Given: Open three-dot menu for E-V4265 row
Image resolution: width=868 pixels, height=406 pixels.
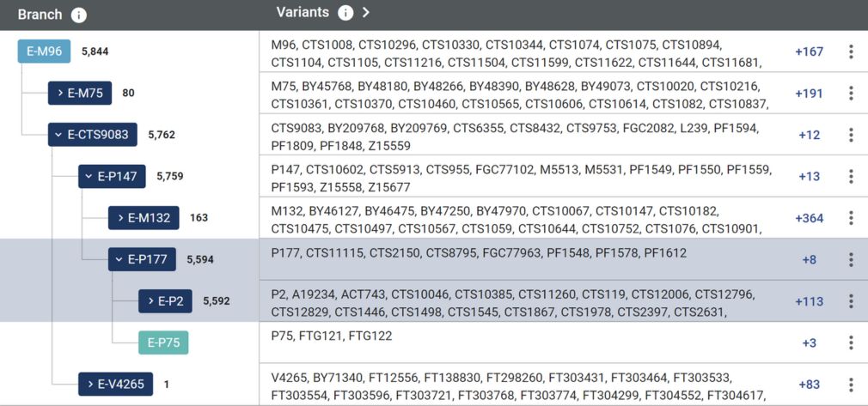Looking at the screenshot, I should click(851, 385).
